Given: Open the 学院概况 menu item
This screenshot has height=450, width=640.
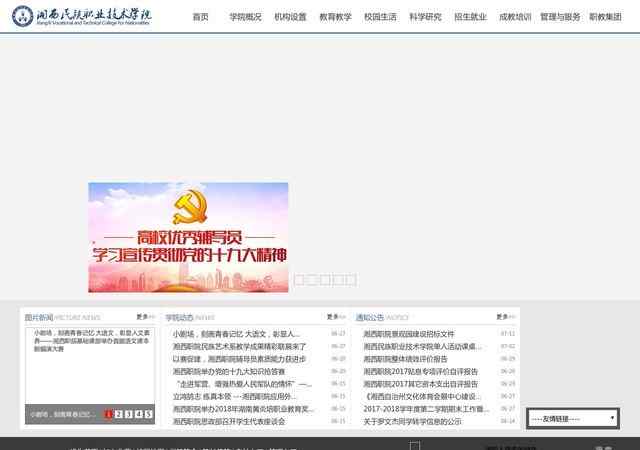Looking at the screenshot, I should click(x=245, y=17).
